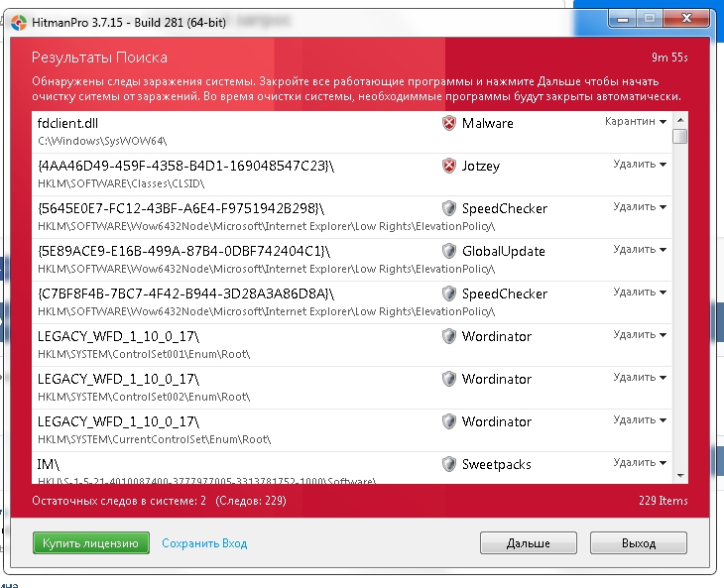The image size is (724, 588).
Task: Open the Удалить dropdown for Sweetpacks
Action: (640, 462)
